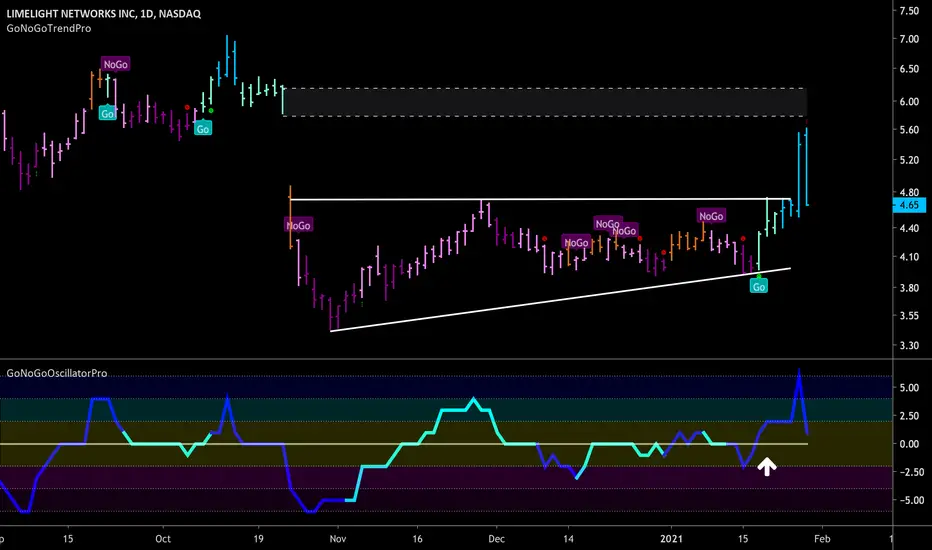This screenshot has height=550, width=932.
Task: Click the 6.00 price axis value
Action: point(909,102)
